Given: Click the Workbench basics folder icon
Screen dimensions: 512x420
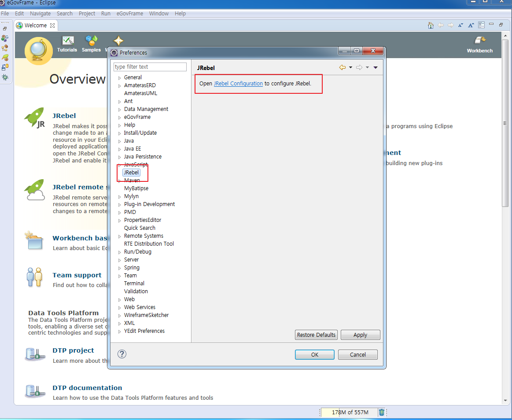Looking at the screenshot, I should (34, 240).
